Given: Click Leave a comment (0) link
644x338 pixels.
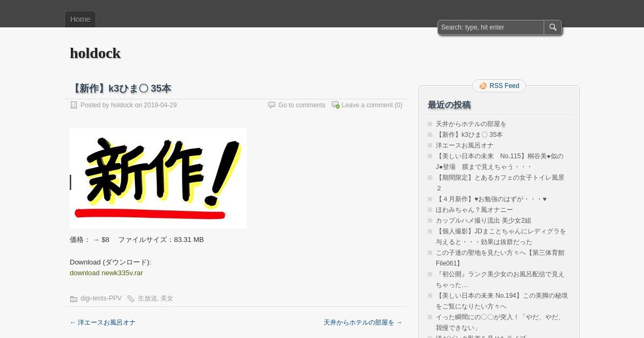Looking at the screenshot, I should (372, 105).
